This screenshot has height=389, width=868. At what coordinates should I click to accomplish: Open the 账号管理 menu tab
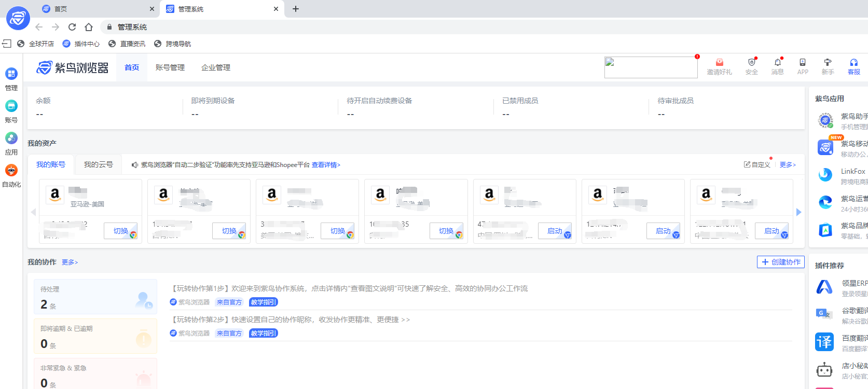(170, 67)
